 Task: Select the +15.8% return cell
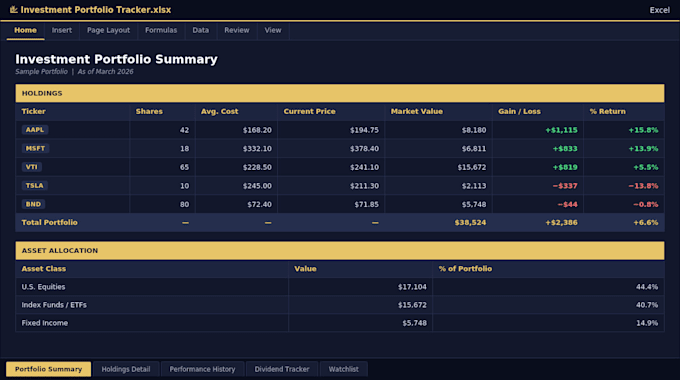tap(624, 130)
